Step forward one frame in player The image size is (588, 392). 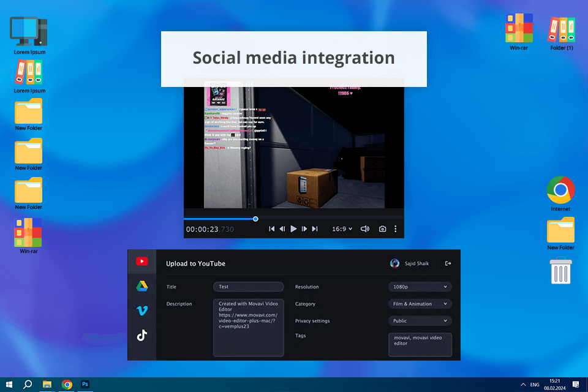coord(304,229)
